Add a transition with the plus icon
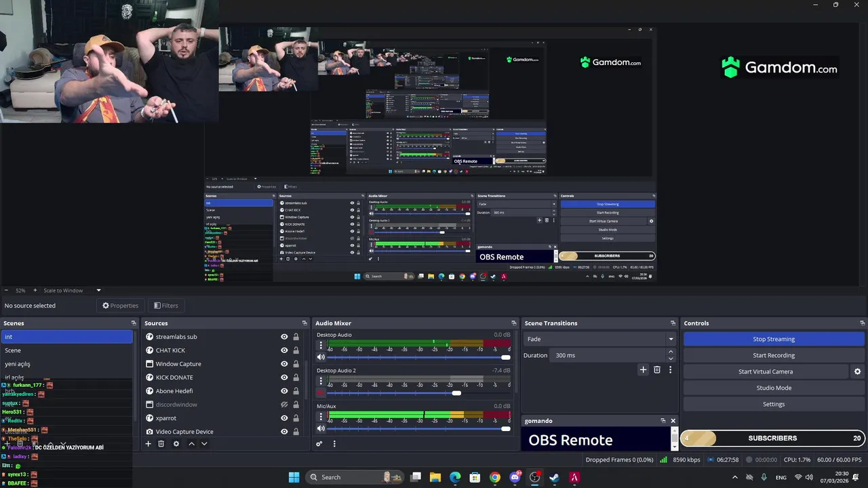Screen dimensions: 868x488 pyautogui.click(x=643, y=369)
